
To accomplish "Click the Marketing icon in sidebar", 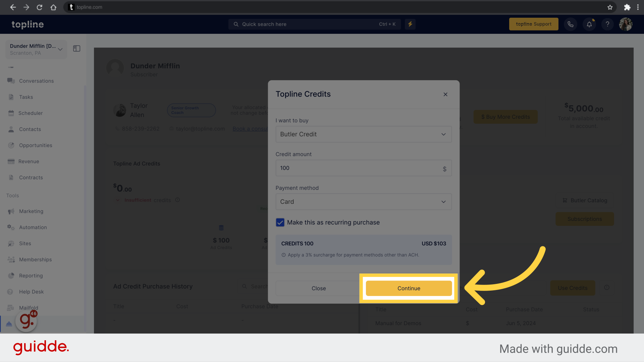I will click(x=11, y=211).
